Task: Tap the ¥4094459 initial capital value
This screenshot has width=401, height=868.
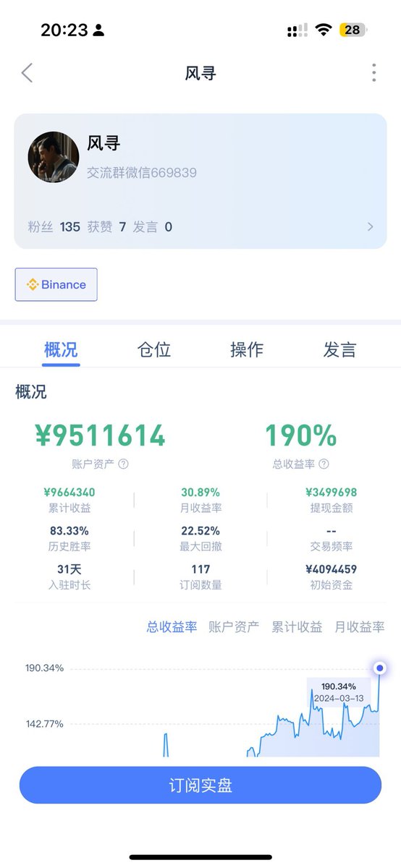Action: pos(332,569)
